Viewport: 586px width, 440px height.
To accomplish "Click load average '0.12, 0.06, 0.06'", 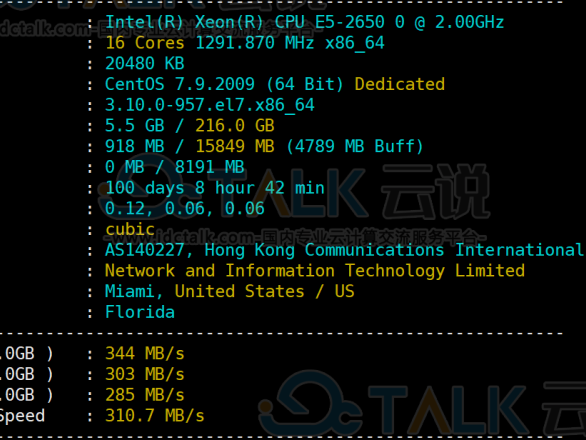I will (x=185, y=209).
